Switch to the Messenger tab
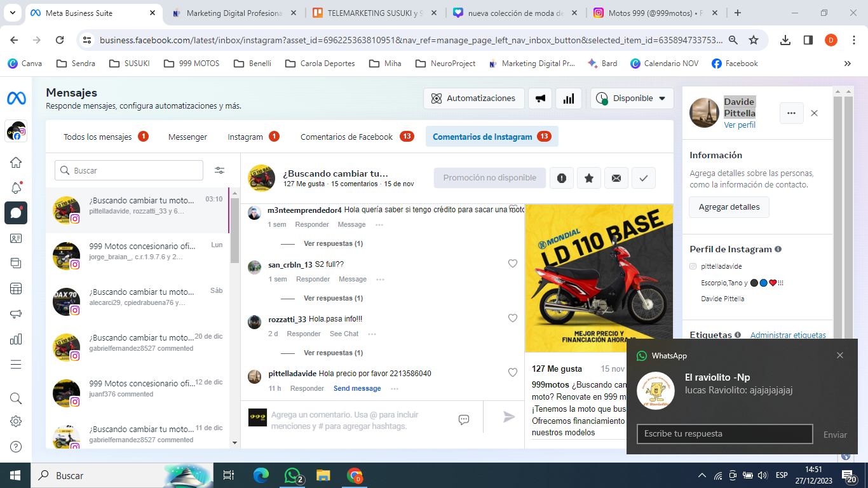This screenshot has width=868, height=488. tap(187, 137)
